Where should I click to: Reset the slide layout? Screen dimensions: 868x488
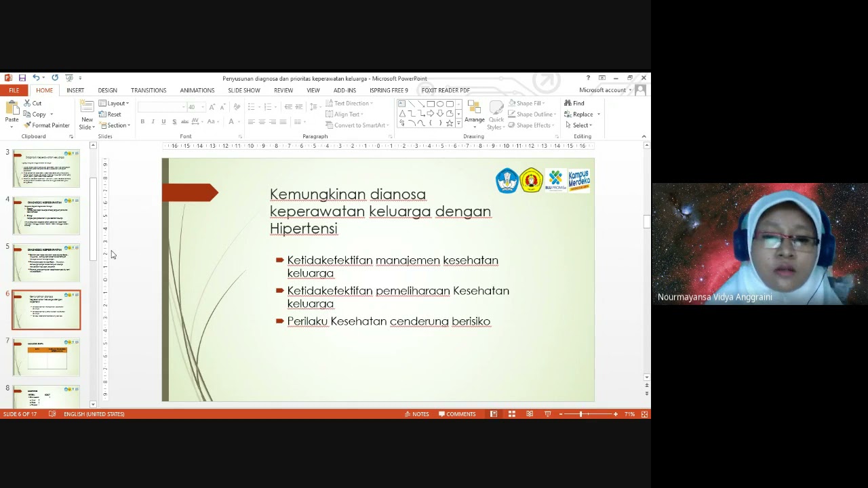click(x=110, y=115)
